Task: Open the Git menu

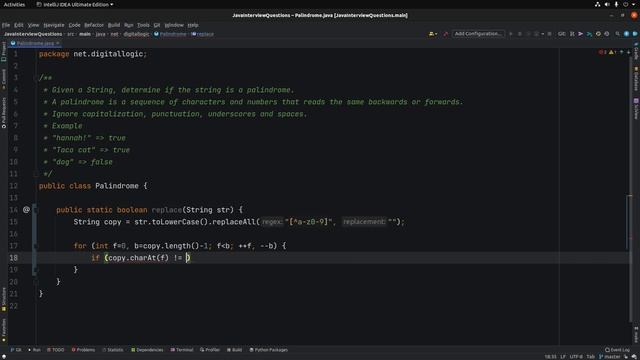Action: tap(157, 25)
